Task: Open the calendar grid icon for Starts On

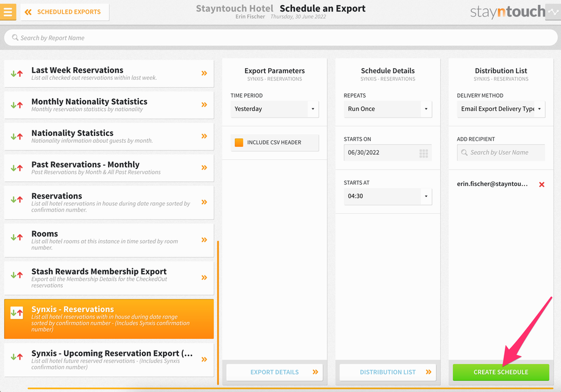Action: [424, 154]
